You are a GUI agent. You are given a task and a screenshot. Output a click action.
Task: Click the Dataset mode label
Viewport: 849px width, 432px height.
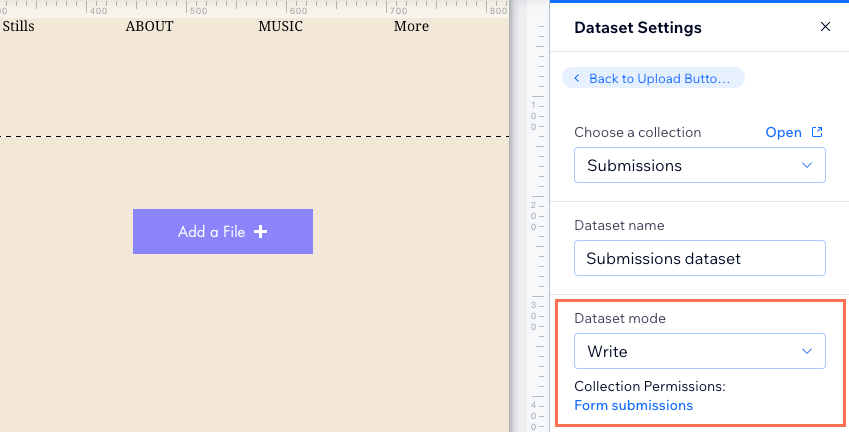620,318
